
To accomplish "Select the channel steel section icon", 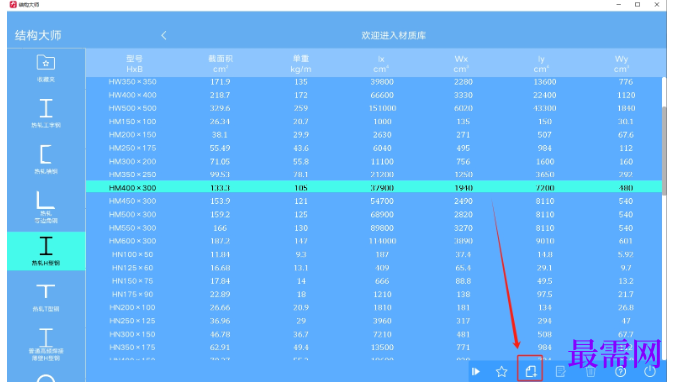I will (46, 159).
